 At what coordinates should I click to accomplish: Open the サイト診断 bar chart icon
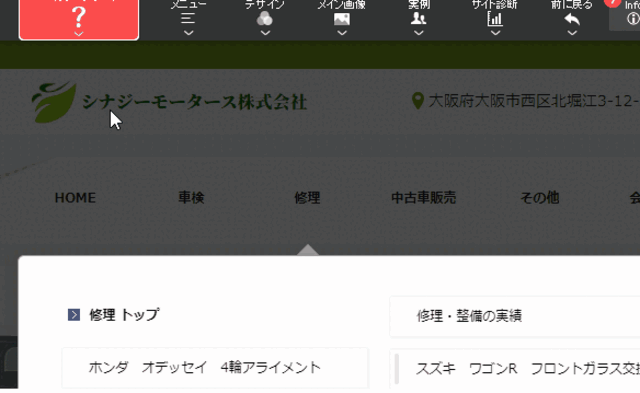[x=495, y=19]
